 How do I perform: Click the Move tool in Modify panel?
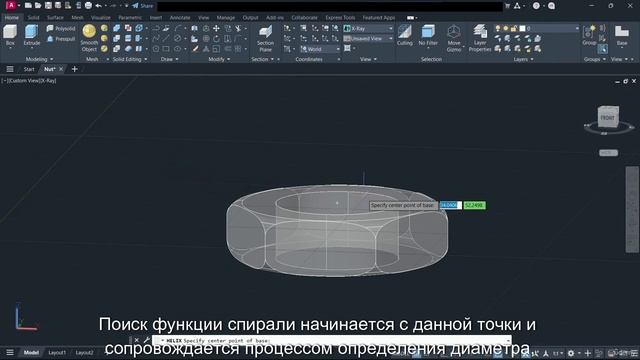(x=216, y=29)
